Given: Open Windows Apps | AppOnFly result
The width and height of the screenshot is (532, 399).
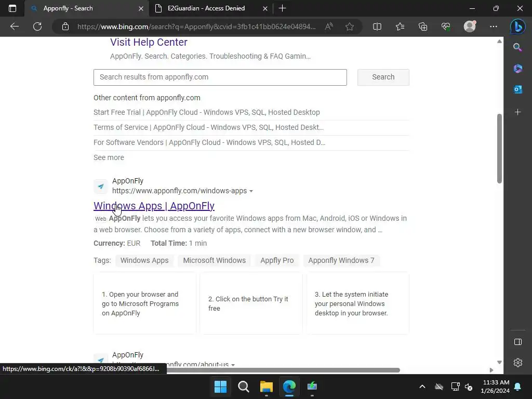Looking at the screenshot, I should (154, 206).
